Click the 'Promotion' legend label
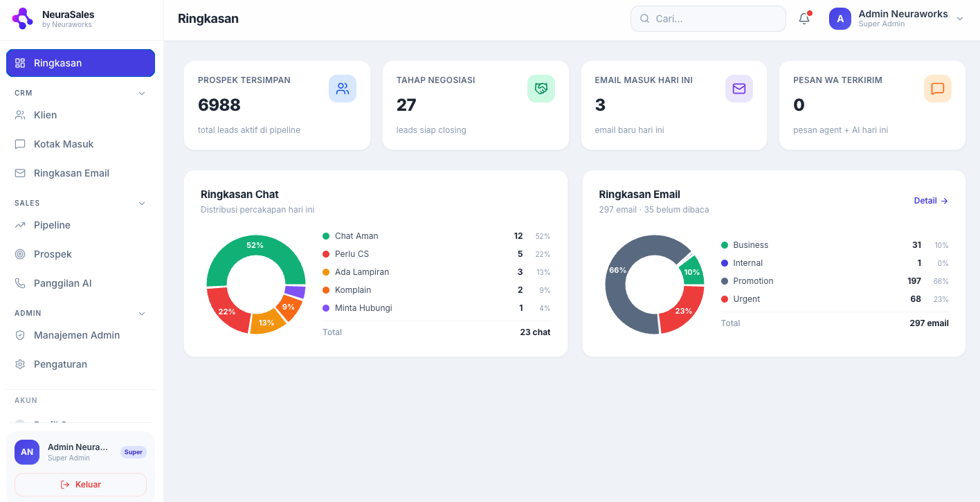This screenshot has width=980, height=502. click(x=753, y=281)
